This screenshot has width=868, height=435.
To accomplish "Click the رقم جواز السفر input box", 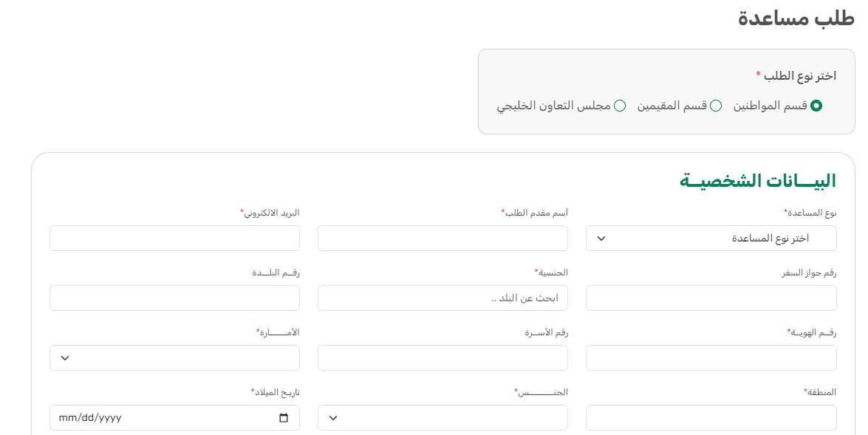I will 711,298.
